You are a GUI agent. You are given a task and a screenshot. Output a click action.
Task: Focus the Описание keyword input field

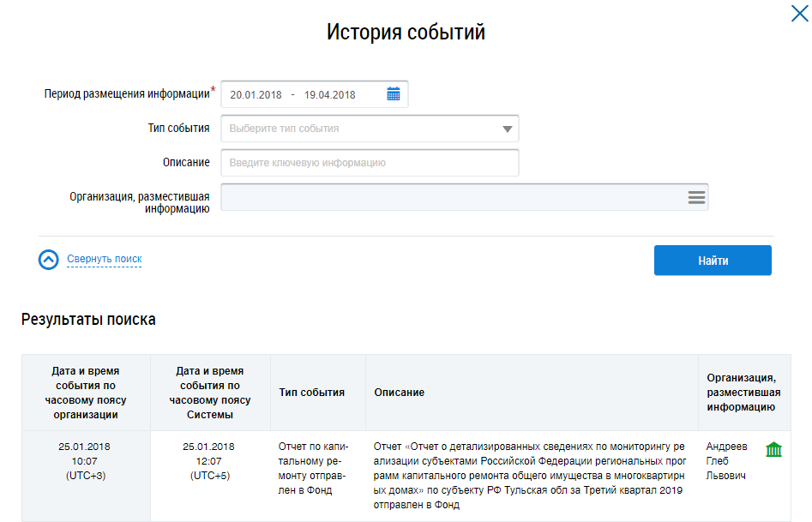pos(370,163)
